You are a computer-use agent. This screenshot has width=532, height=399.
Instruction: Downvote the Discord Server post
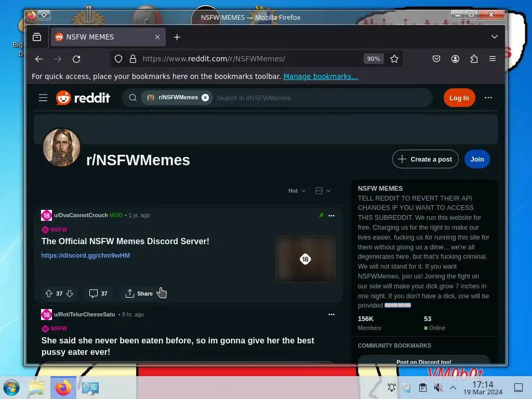pyautogui.click(x=70, y=294)
